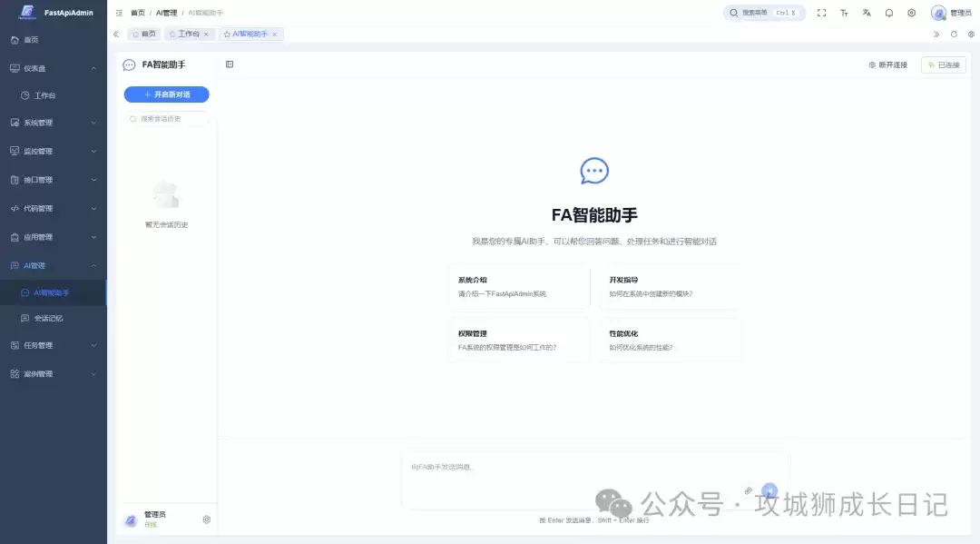This screenshot has width=980, height=544.
Task: Open 会话记忆 in the sidebar menu
Action: click(49, 319)
